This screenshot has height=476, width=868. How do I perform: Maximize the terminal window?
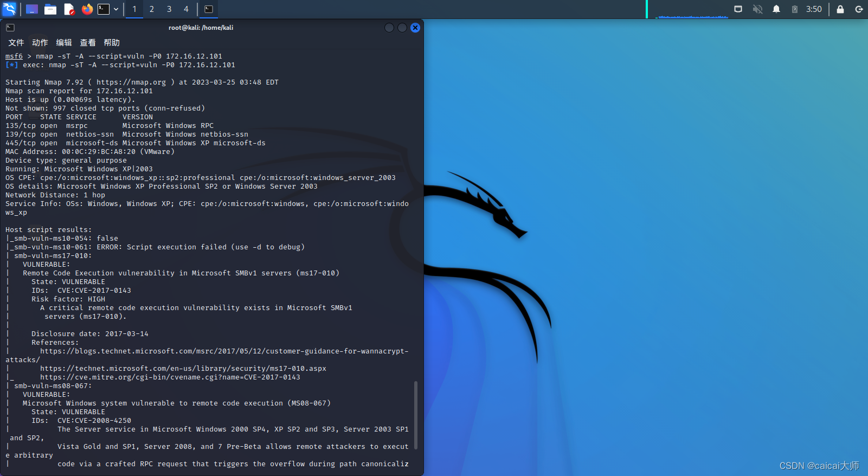point(402,28)
